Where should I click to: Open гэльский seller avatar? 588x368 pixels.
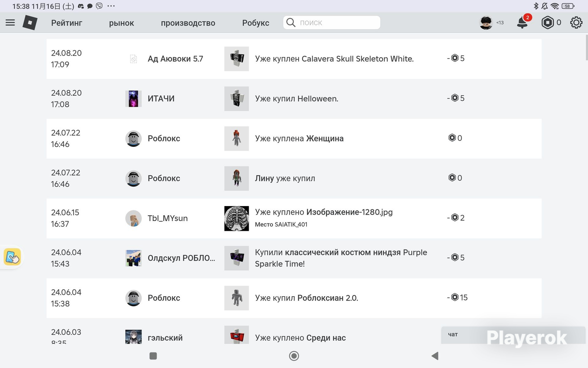click(133, 337)
